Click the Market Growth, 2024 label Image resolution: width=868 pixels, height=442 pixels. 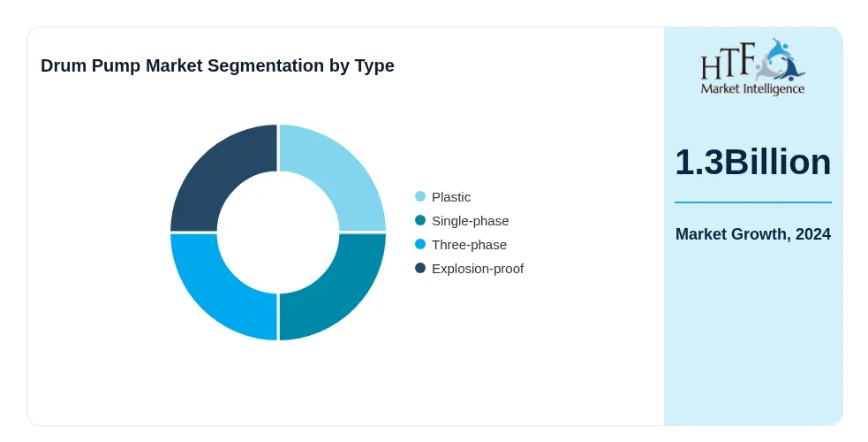click(753, 234)
